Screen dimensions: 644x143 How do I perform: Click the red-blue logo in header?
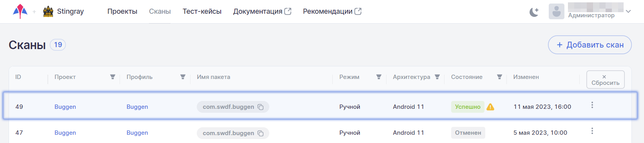(x=20, y=11)
